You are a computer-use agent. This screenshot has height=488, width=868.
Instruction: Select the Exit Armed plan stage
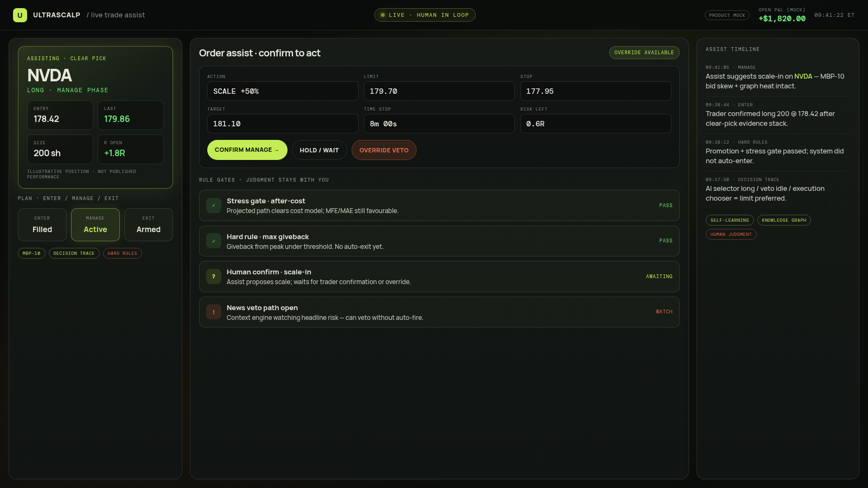coord(149,224)
